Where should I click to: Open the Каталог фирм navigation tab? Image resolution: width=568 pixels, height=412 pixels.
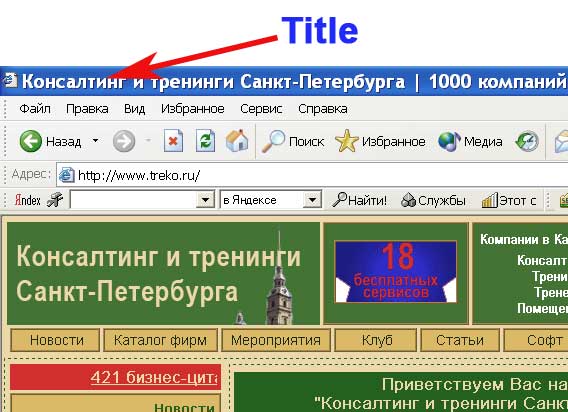[x=160, y=340]
